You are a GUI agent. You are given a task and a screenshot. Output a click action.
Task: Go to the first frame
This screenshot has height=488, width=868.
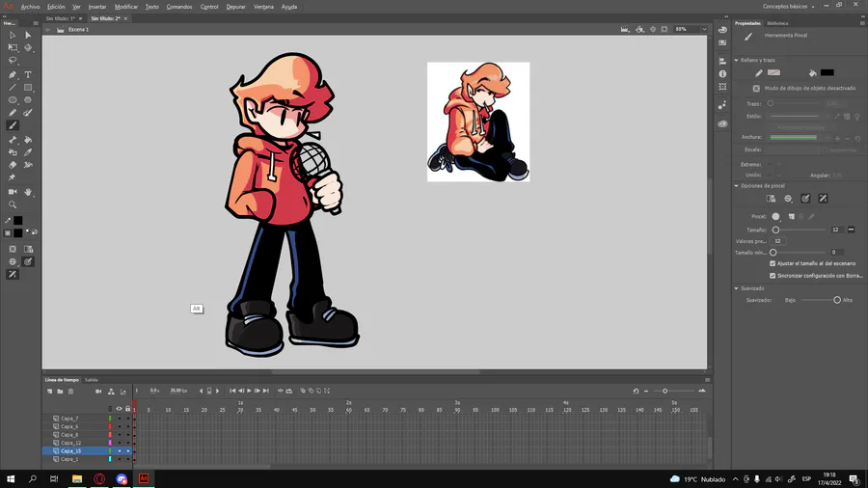tap(232, 392)
